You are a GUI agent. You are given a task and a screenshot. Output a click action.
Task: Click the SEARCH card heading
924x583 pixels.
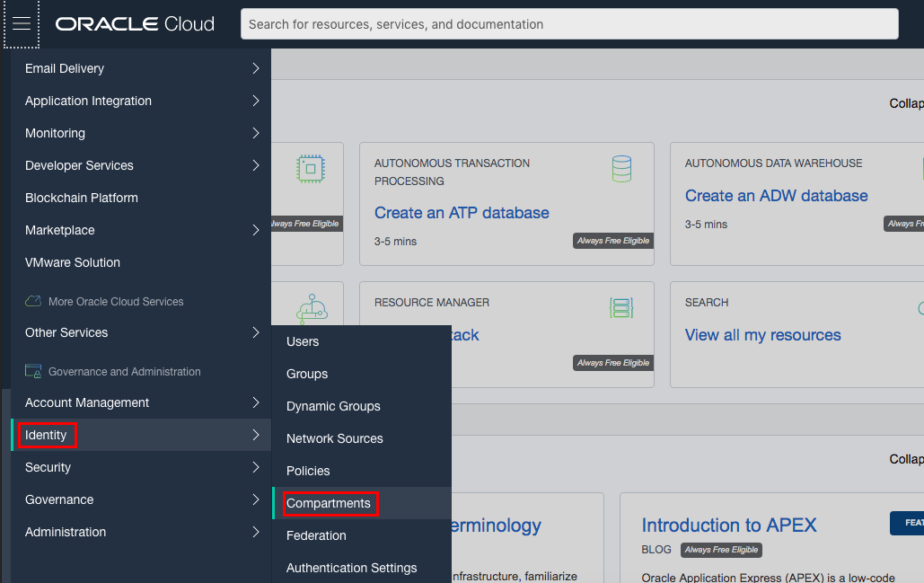coord(707,303)
